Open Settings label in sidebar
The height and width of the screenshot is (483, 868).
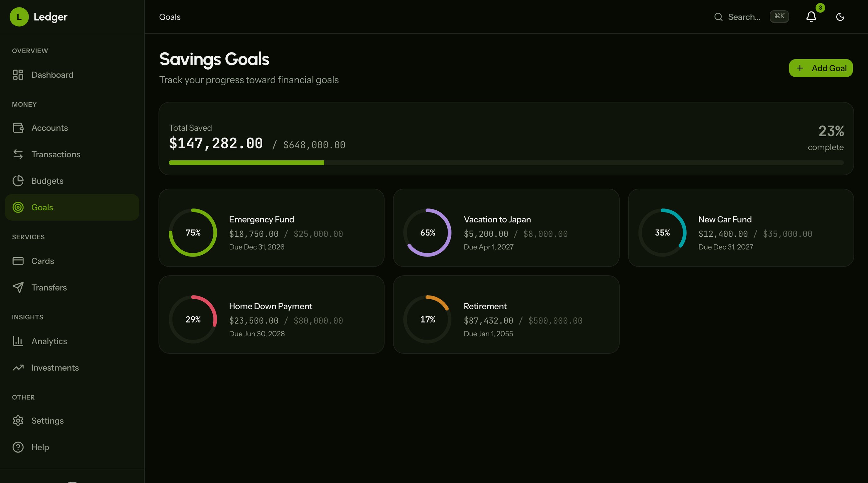point(47,421)
